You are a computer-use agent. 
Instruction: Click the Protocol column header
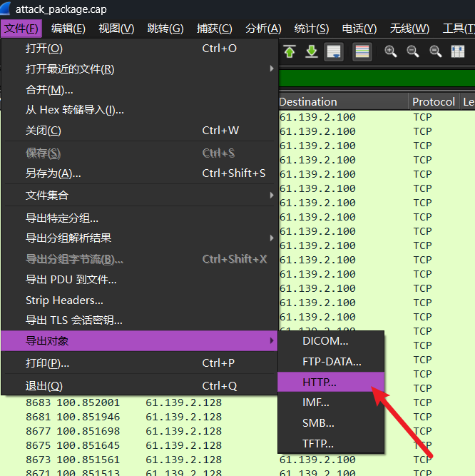click(x=434, y=102)
